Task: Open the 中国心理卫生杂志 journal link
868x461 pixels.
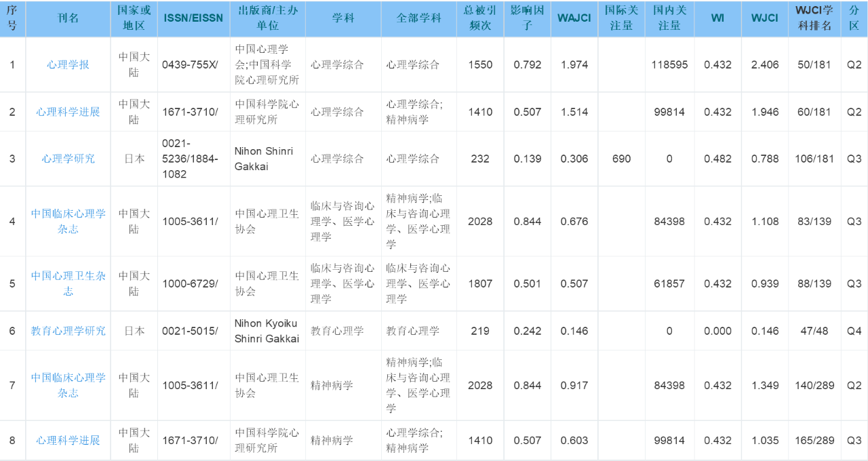Action: 68,283
